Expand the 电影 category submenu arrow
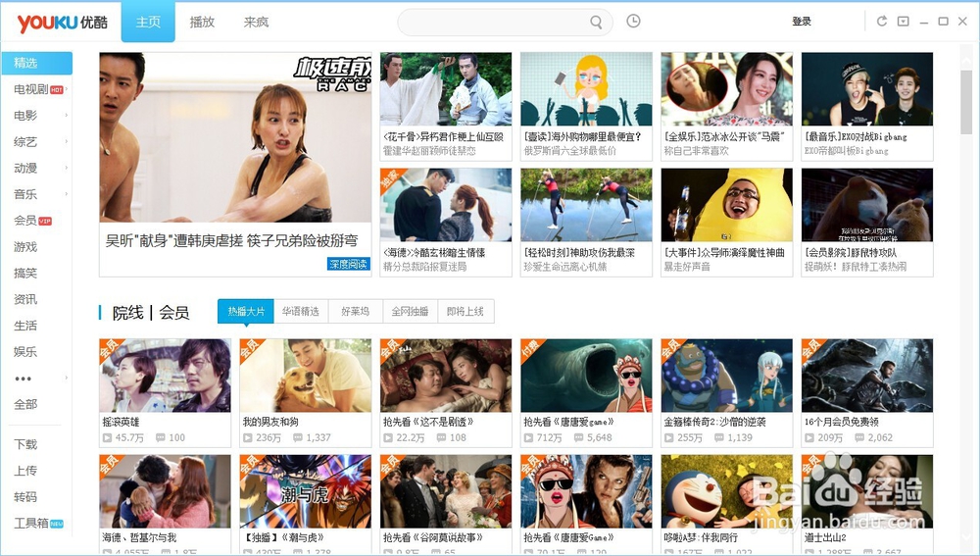Image resolution: width=980 pixels, height=556 pixels. click(x=67, y=115)
